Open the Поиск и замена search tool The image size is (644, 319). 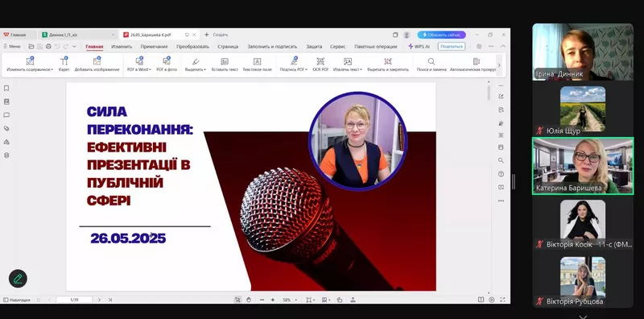click(431, 64)
